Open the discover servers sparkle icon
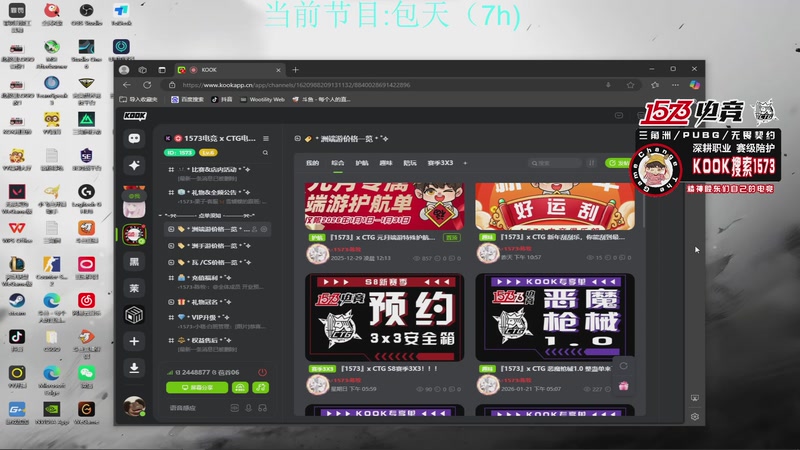Screen dimensions: 800x450 [134, 165]
